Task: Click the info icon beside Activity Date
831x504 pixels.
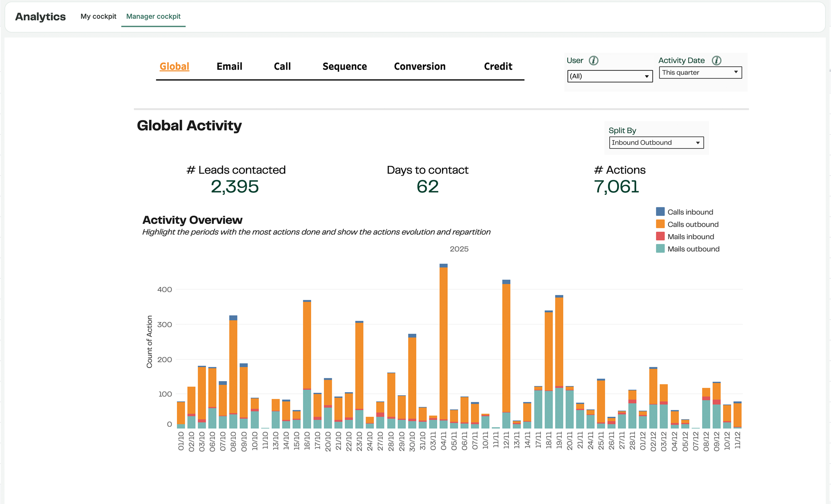Action: (716, 60)
